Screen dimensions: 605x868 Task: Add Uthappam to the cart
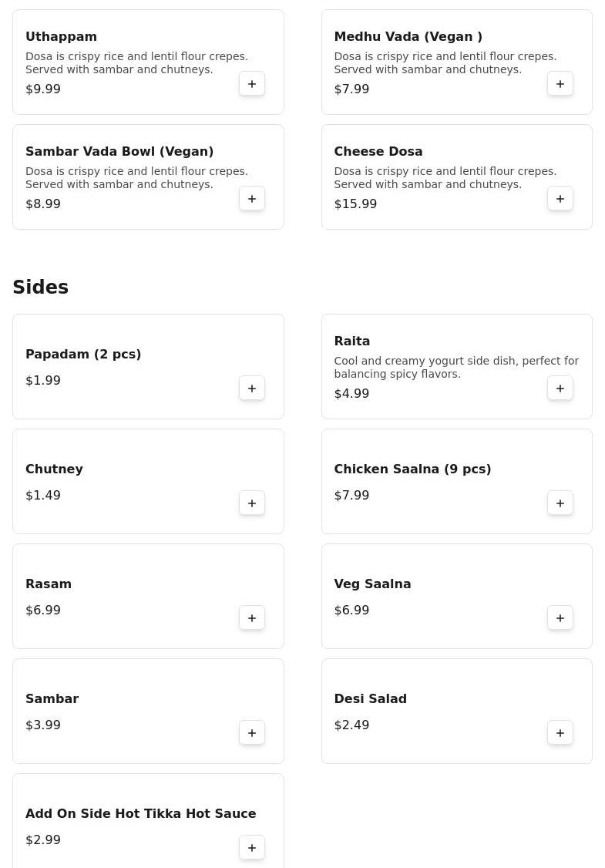[252, 84]
